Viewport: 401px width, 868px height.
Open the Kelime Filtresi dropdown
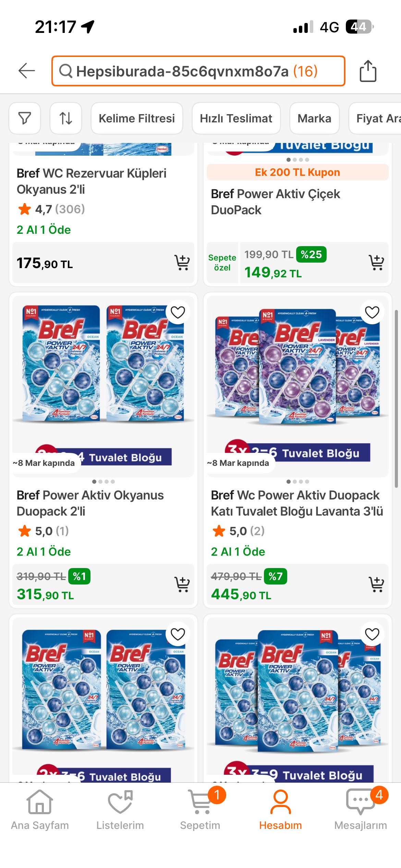click(x=137, y=118)
